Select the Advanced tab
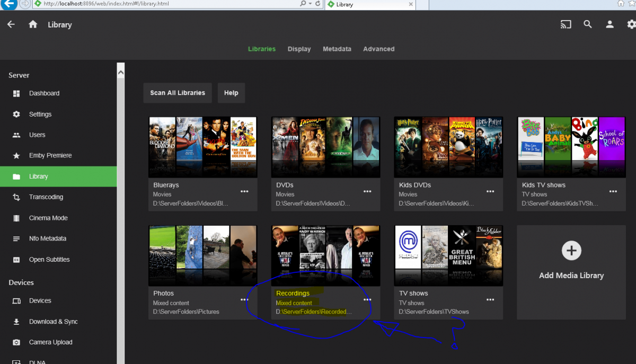 click(x=378, y=49)
